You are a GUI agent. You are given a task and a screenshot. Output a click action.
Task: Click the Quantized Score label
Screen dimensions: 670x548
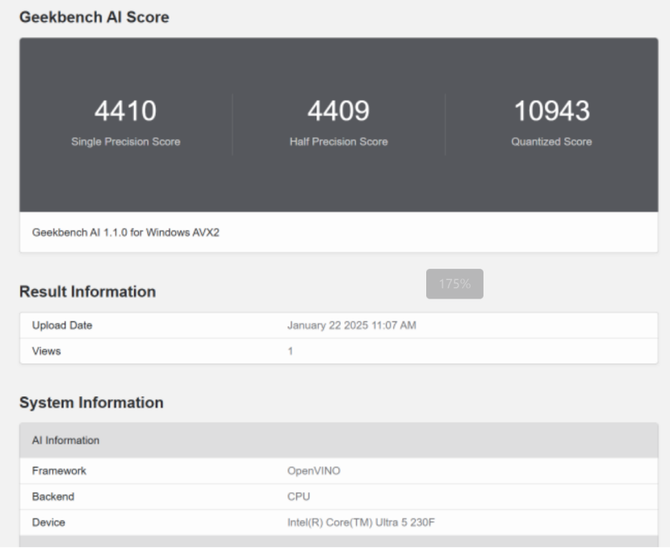coord(552,141)
